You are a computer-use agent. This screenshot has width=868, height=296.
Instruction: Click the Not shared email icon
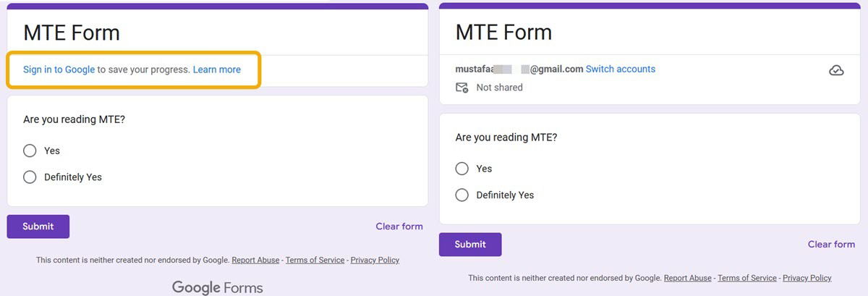[461, 88]
